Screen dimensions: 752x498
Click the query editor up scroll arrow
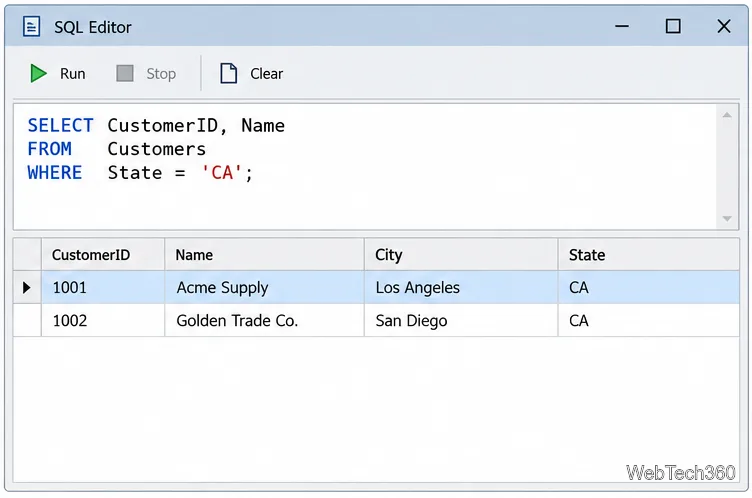point(727,115)
